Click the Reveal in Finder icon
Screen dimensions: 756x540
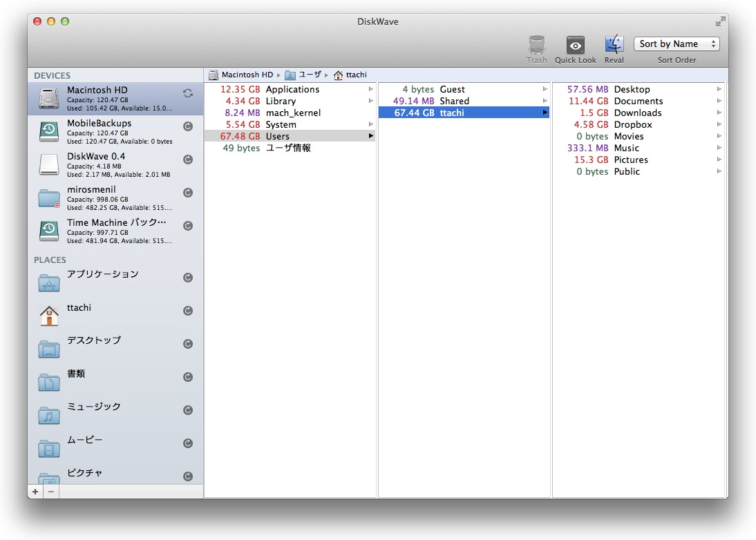[614, 46]
